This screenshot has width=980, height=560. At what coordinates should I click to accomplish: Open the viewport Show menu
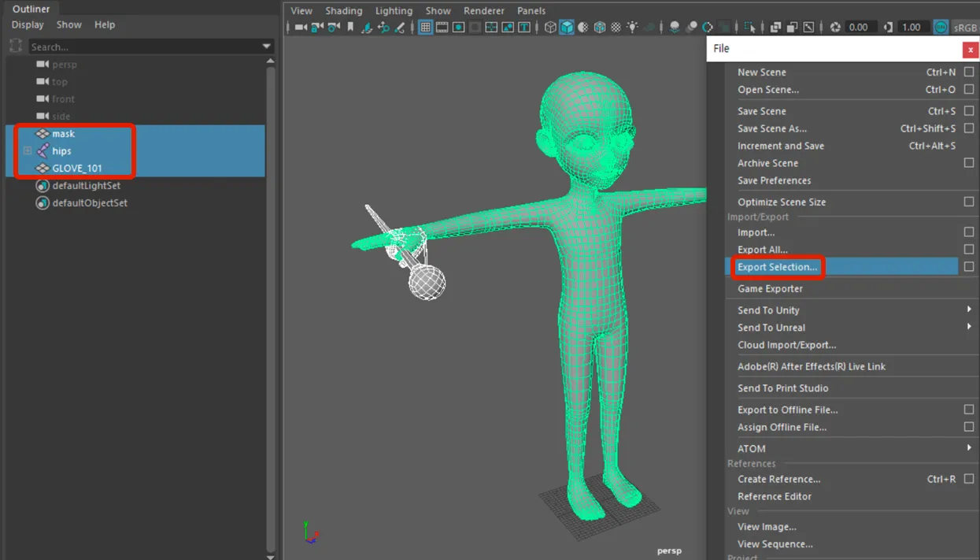(x=438, y=11)
